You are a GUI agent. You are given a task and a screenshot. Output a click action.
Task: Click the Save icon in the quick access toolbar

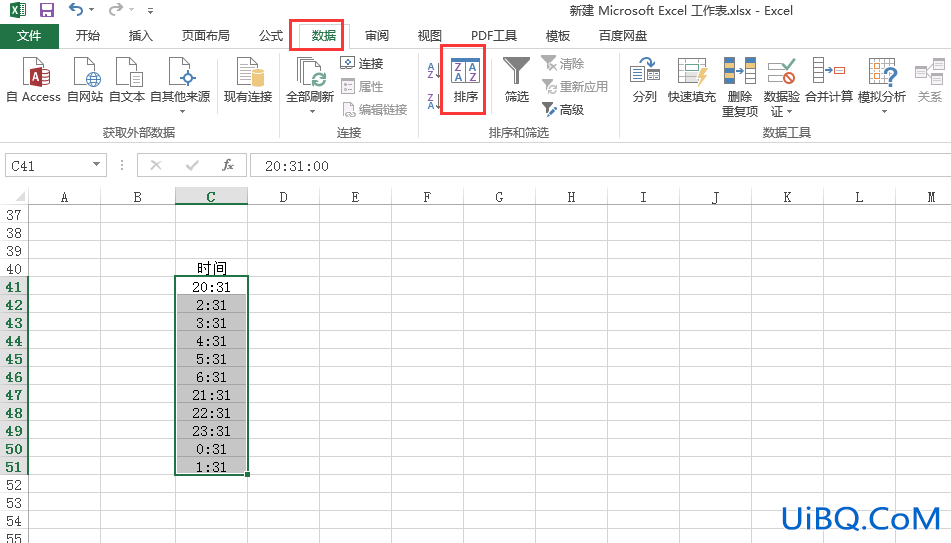coord(47,10)
